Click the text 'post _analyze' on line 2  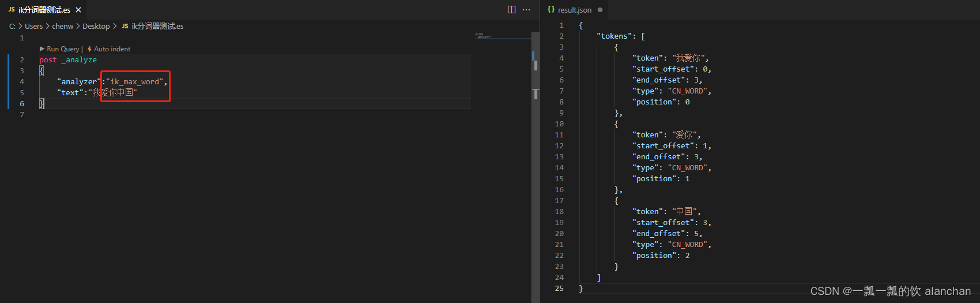point(68,60)
